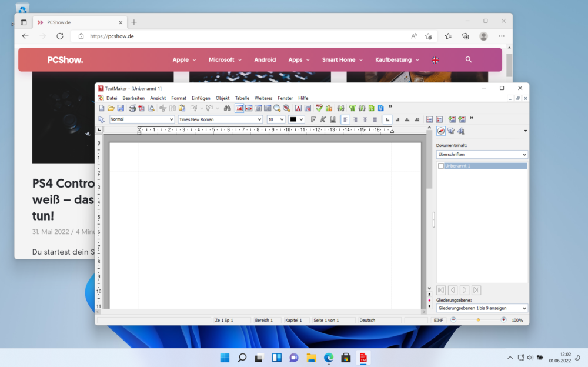Image resolution: width=588 pixels, height=367 pixels.
Task: Select the left tab stop type
Action: click(387, 120)
